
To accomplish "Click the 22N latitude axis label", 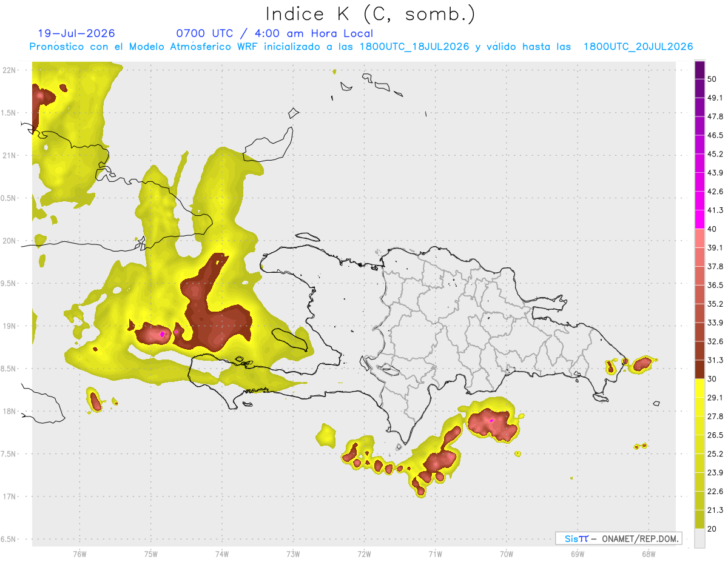I will [x=10, y=70].
